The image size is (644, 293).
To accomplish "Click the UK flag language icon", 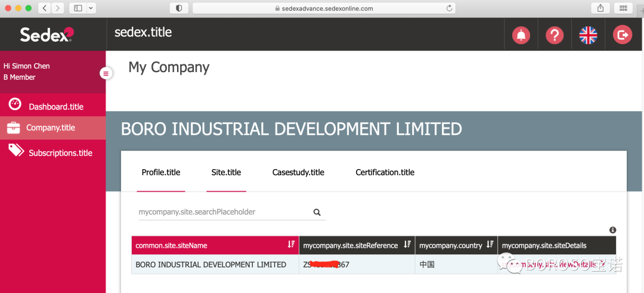I will click(x=588, y=35).
